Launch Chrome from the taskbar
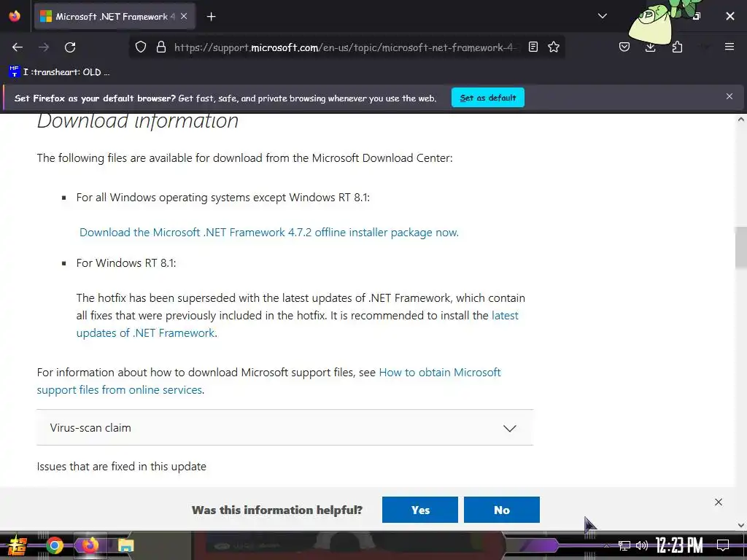The height and width of the screenshot is (560, 747). [54, 545]
